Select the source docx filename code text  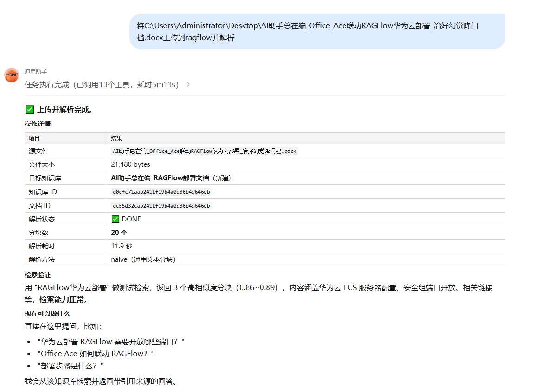(204, 151)
